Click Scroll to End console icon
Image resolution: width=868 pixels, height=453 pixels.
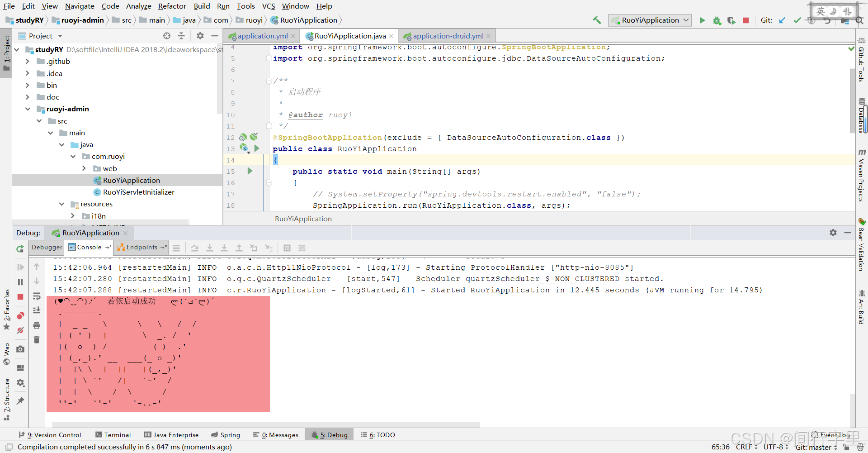tap(37, 310)
